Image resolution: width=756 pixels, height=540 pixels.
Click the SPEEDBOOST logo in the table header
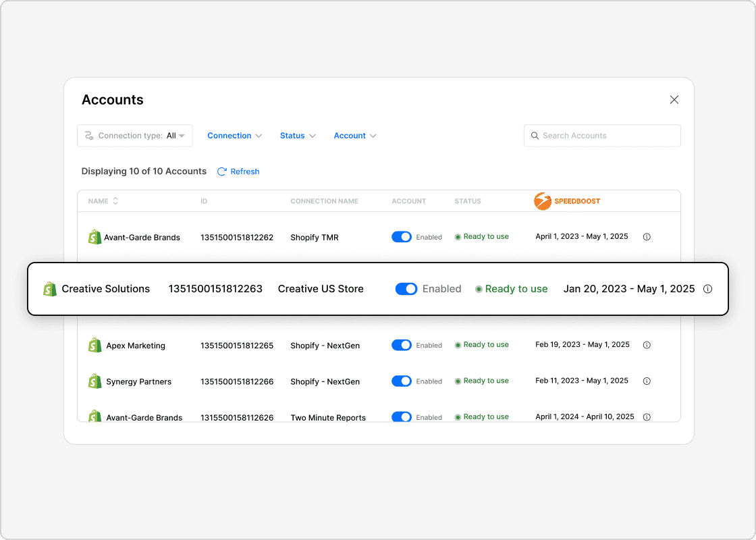pyautogui.click(x=567, y=200)
